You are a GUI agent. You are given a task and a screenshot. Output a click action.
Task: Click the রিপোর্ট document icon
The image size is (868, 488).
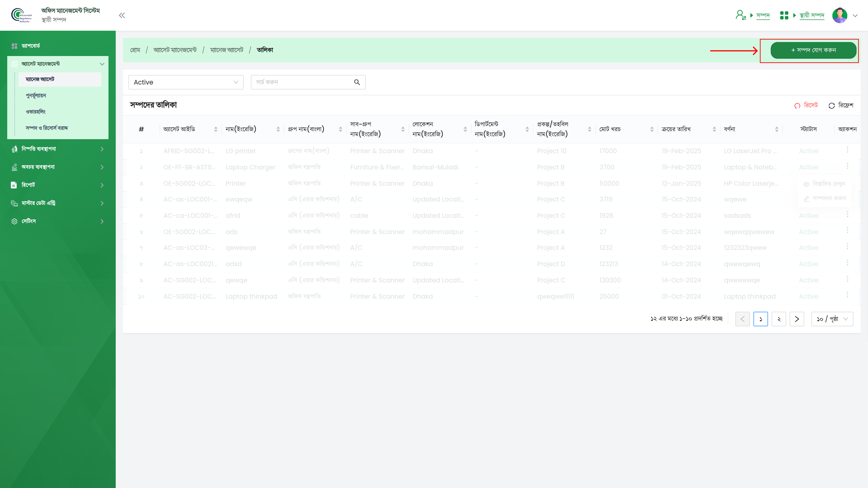(14, 185)
